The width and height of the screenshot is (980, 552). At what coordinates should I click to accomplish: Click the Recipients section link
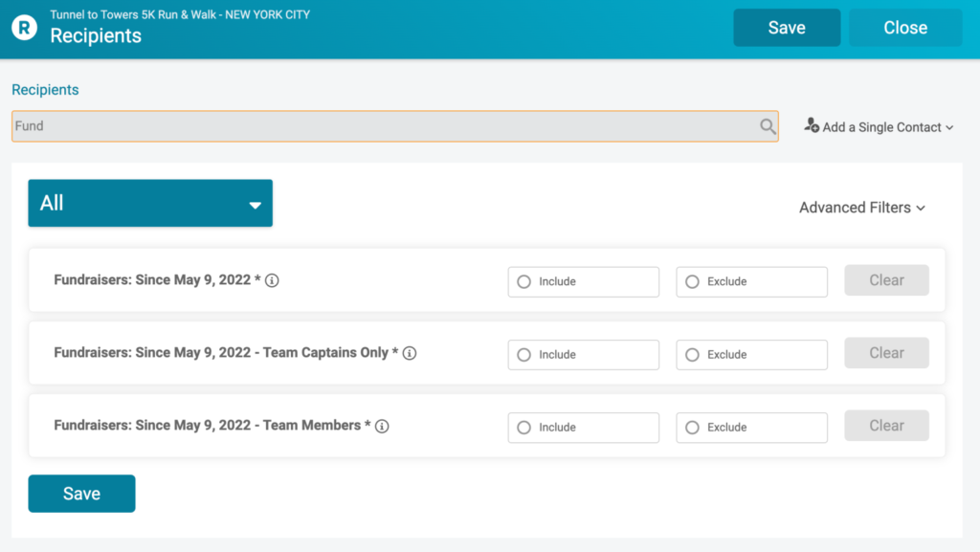click(x=45, y=90)
